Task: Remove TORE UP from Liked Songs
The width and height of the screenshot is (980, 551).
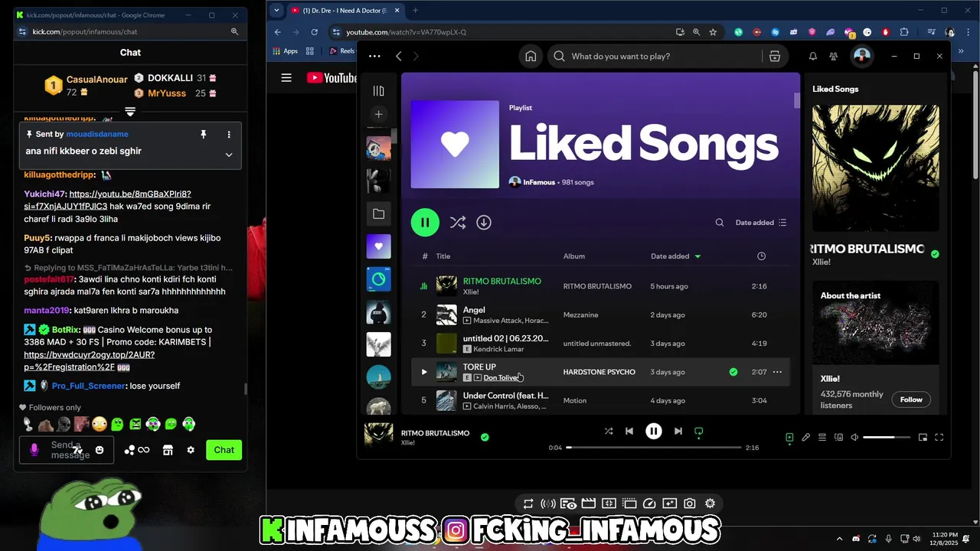Action: click(733, 372)
